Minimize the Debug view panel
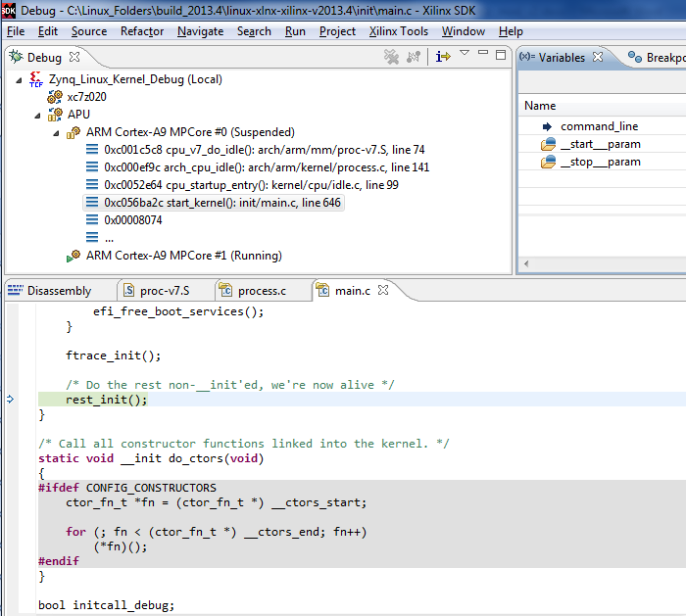 [483, 53]
